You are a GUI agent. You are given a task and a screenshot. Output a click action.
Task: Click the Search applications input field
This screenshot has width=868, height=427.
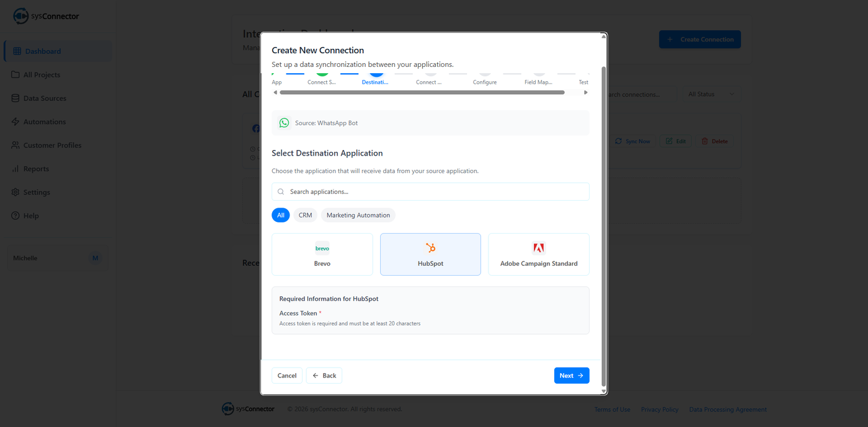[x=430, y=191]
